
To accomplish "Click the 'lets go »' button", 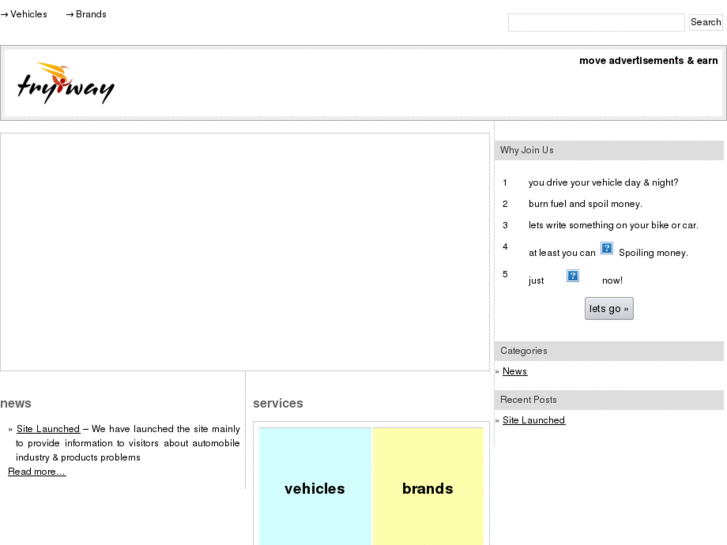I will pyautogui.click(x=609, y=308).
